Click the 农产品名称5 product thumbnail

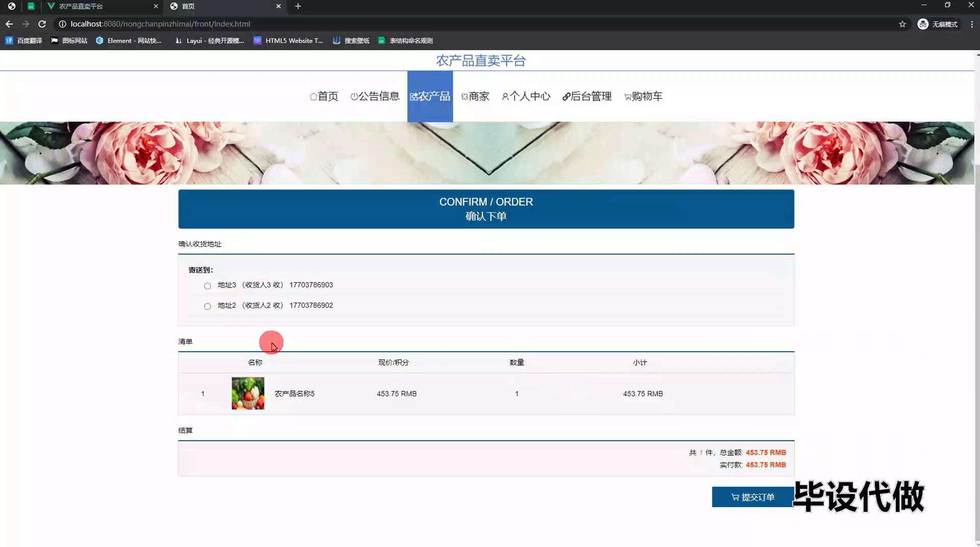(248, 393)
